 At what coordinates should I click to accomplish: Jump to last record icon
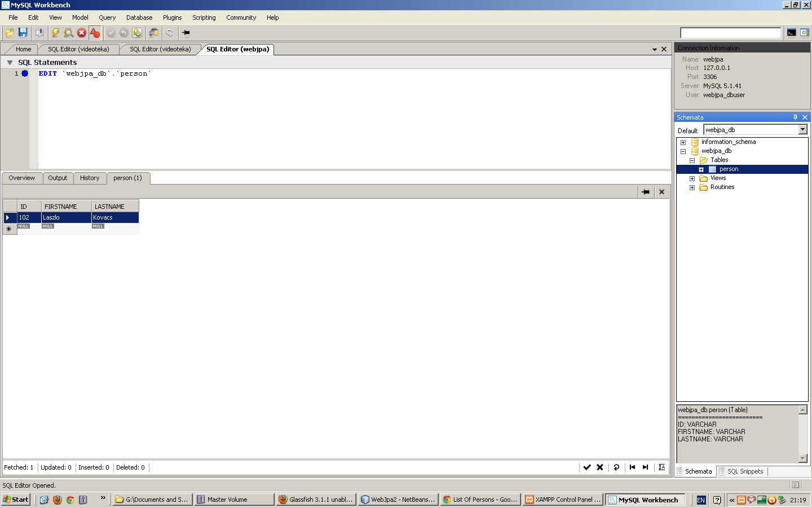pos(646,467)
